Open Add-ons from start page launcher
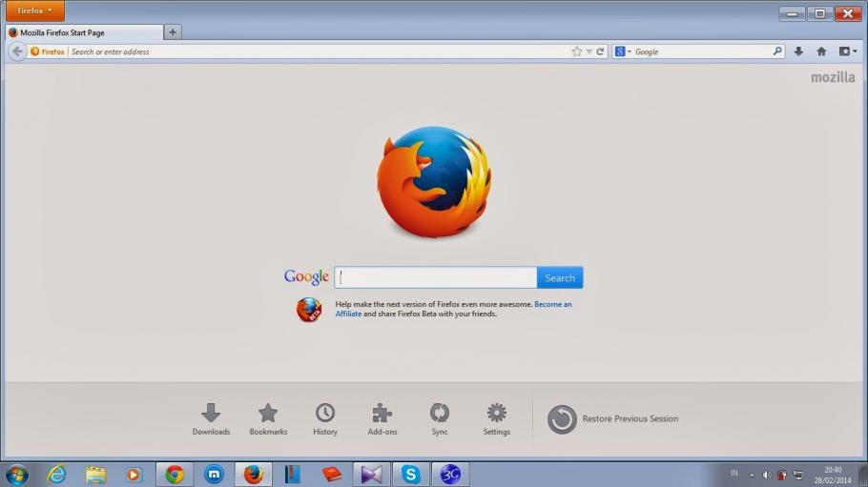 pos(382,419)
